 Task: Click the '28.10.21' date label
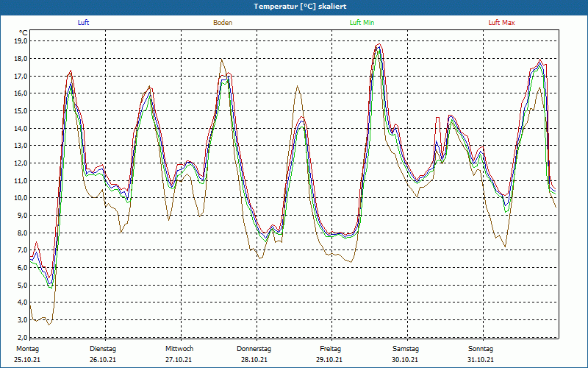point(254,360)
